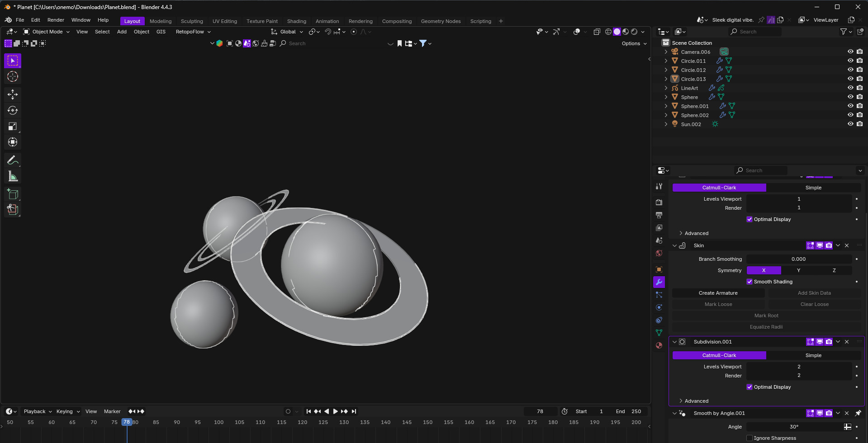The image size is (868, 443).
Task: Click the Smooth by Angle Angle slider
Action: coord(794,427)
